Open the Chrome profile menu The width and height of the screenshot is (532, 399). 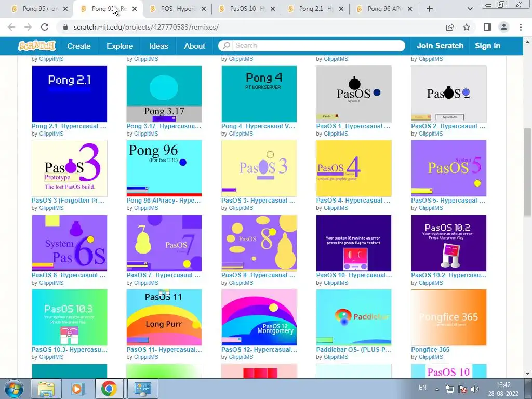tap(504, 27)
